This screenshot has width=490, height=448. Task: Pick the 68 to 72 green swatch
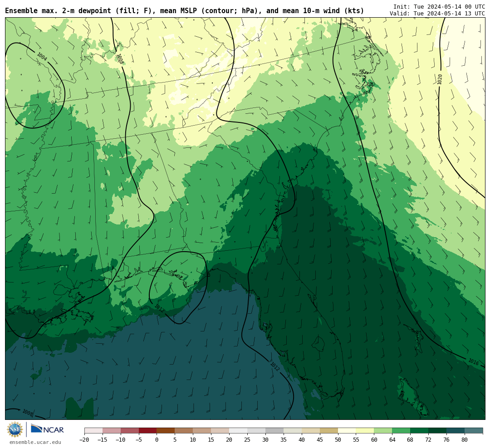420,431
